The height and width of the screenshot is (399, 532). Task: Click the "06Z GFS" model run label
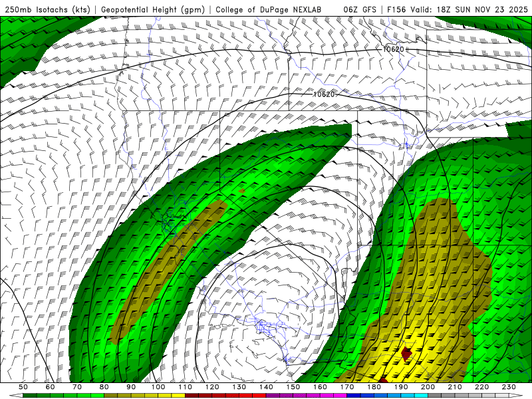(x=360, y=10)
